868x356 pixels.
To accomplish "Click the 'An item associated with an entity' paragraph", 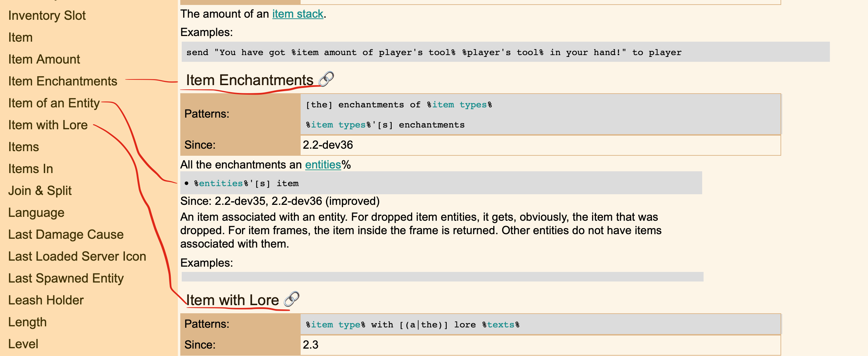I will pyautogui.click(x=421, y=230).
